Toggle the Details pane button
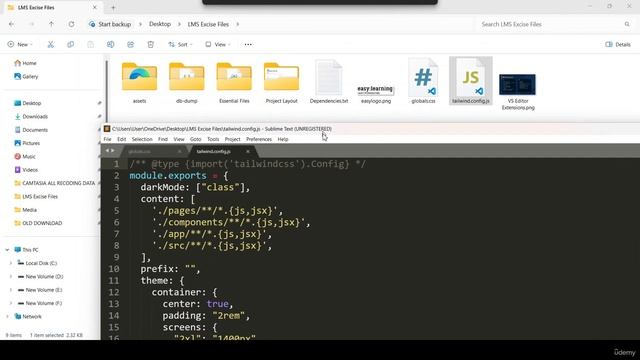This screenshot has height=360, width=640. tap(618, 44)
